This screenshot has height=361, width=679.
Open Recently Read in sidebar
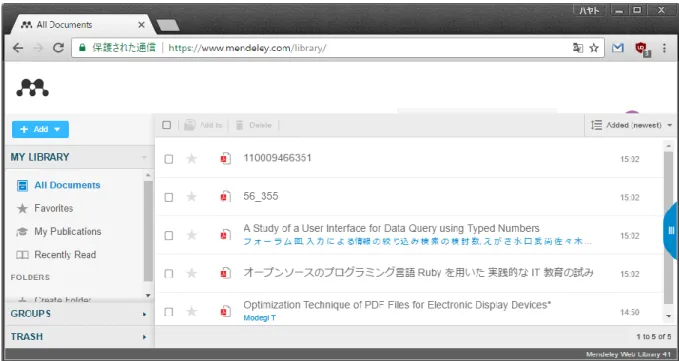[65, 255]
